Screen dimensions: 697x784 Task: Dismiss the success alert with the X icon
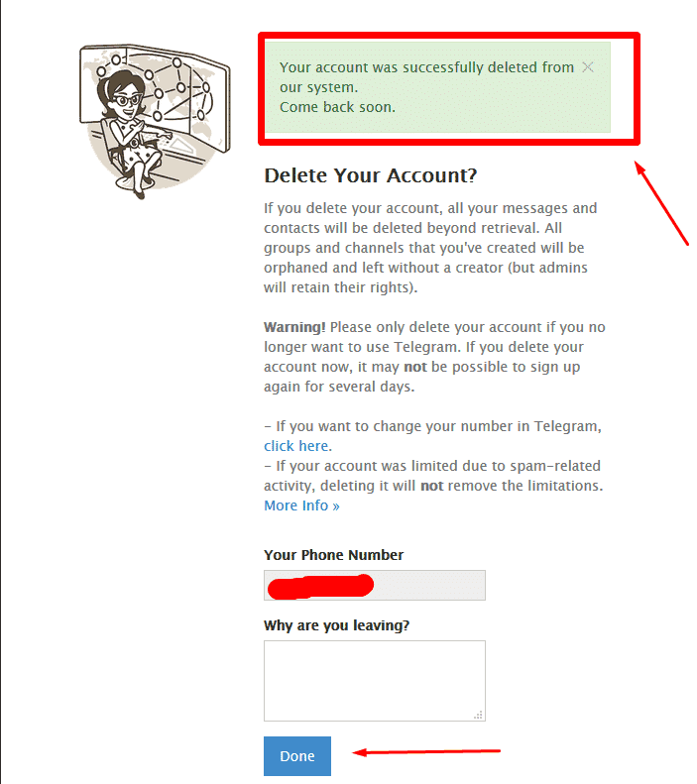click(588, 67)
